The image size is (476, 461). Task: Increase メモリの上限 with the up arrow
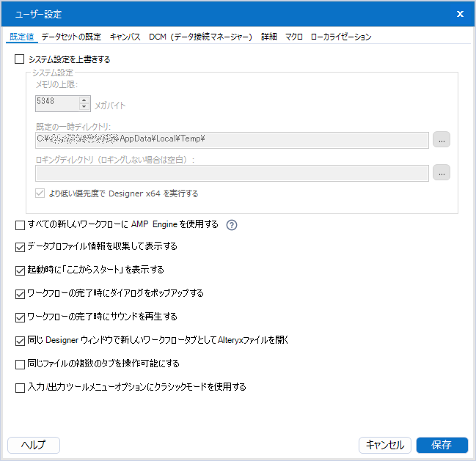point(84,100)
